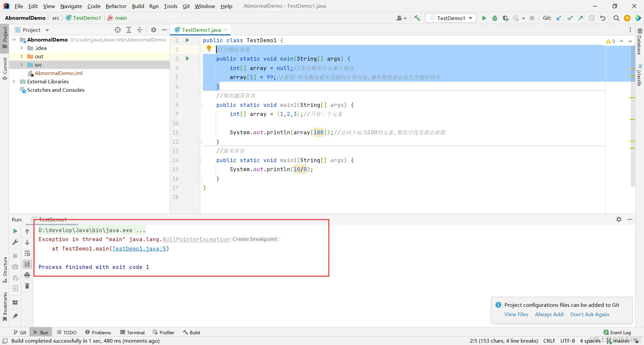Select AbnormalDemo.iml file in tree

(x=58, y=73)
